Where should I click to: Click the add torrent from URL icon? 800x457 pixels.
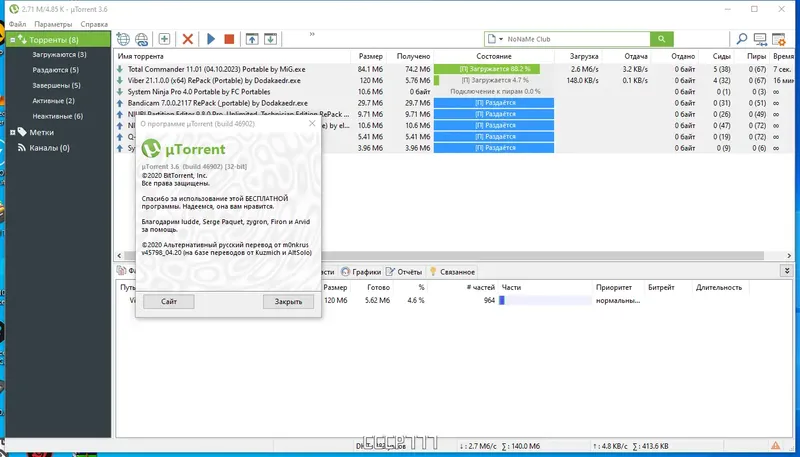point(141,39)
